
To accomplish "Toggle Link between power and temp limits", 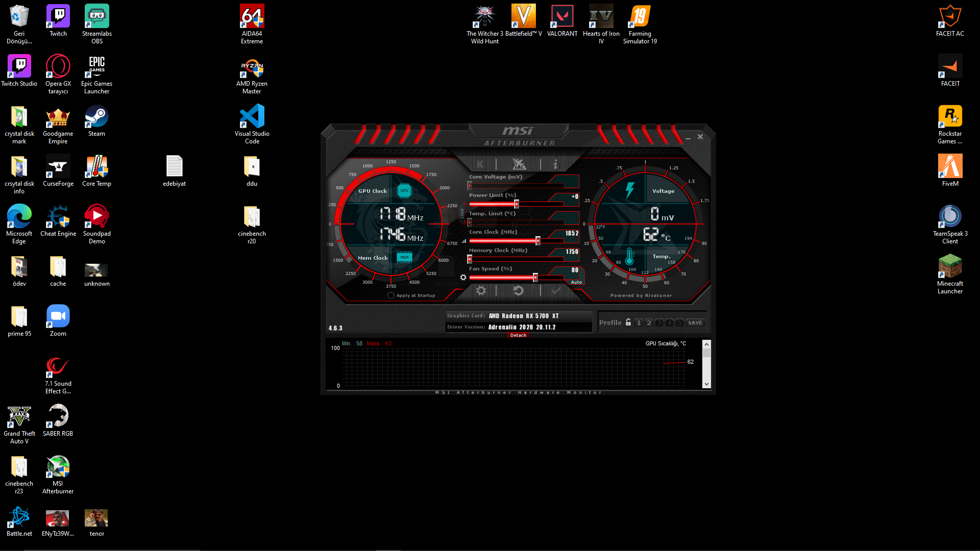I will coord(462,213).
